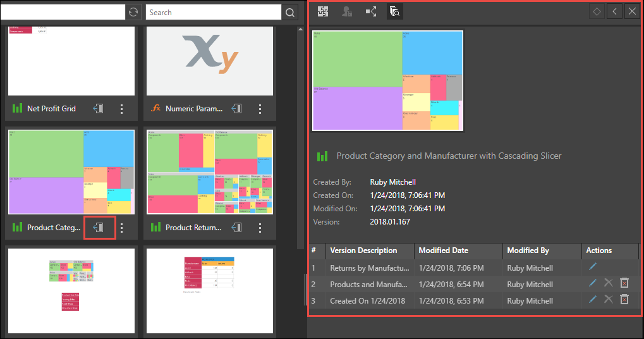Open the structure analyzer puzzle icon

[323, 11]
